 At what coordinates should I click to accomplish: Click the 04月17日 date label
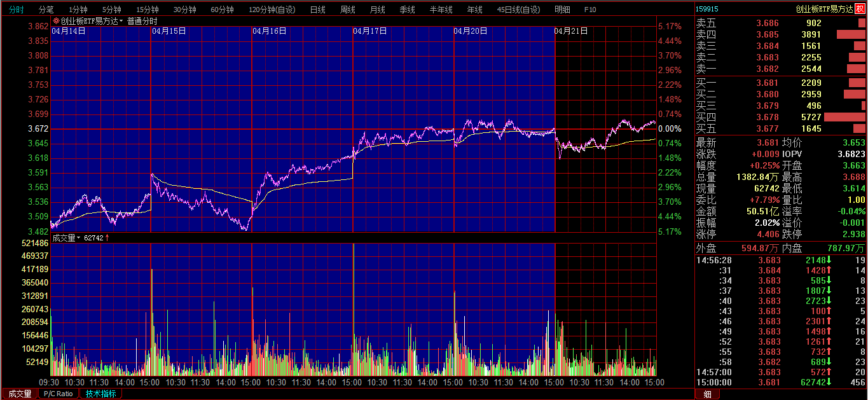click(370, 31)
